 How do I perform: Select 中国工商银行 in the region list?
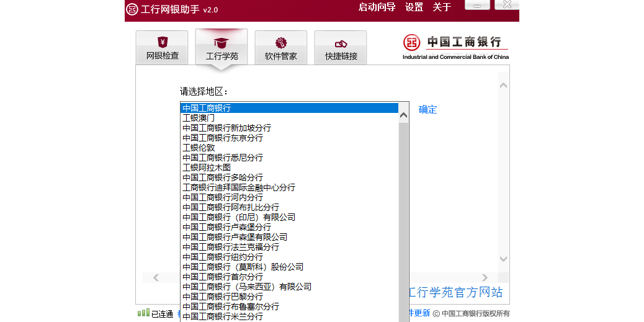tap(289, 108)
